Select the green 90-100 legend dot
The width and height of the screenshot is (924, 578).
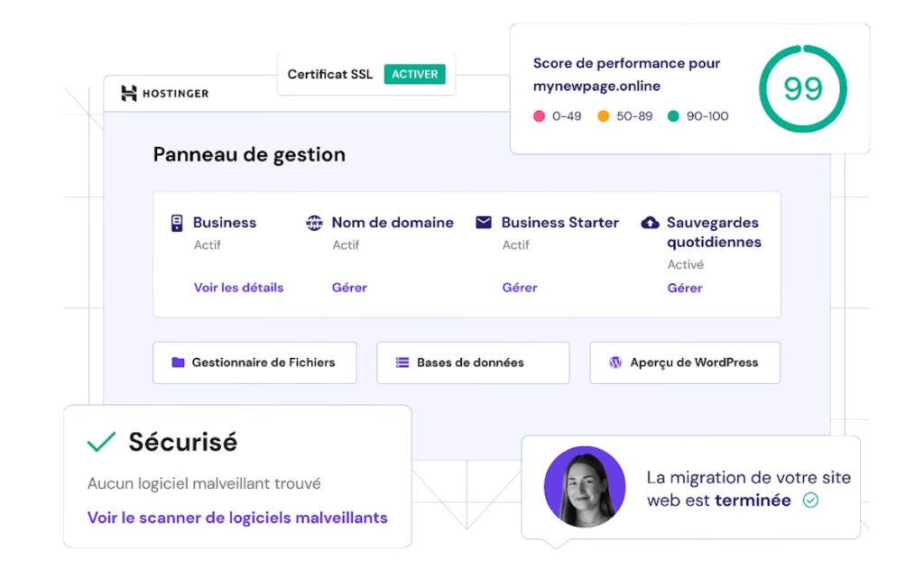point(675,116)
